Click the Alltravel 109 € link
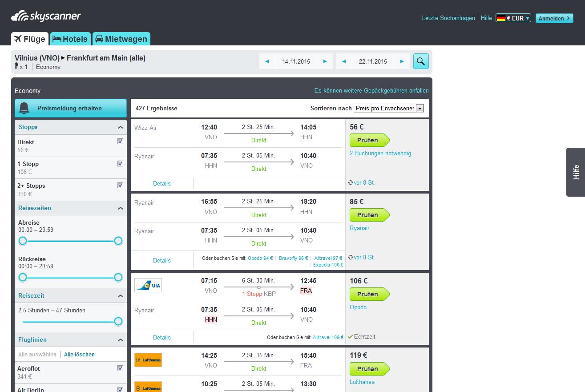Viewport: 585px width, 392px height. pyautogui.click(x=328, y=337)
